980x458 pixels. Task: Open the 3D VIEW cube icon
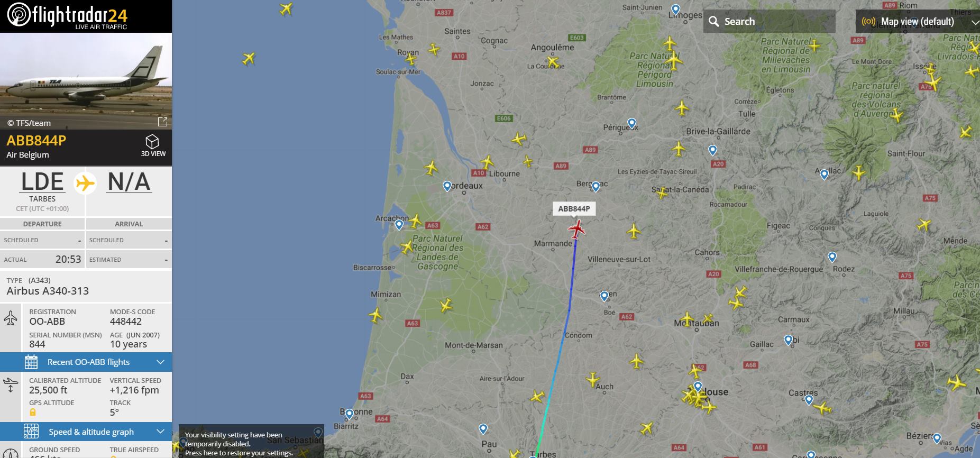(x=152, y=142)
